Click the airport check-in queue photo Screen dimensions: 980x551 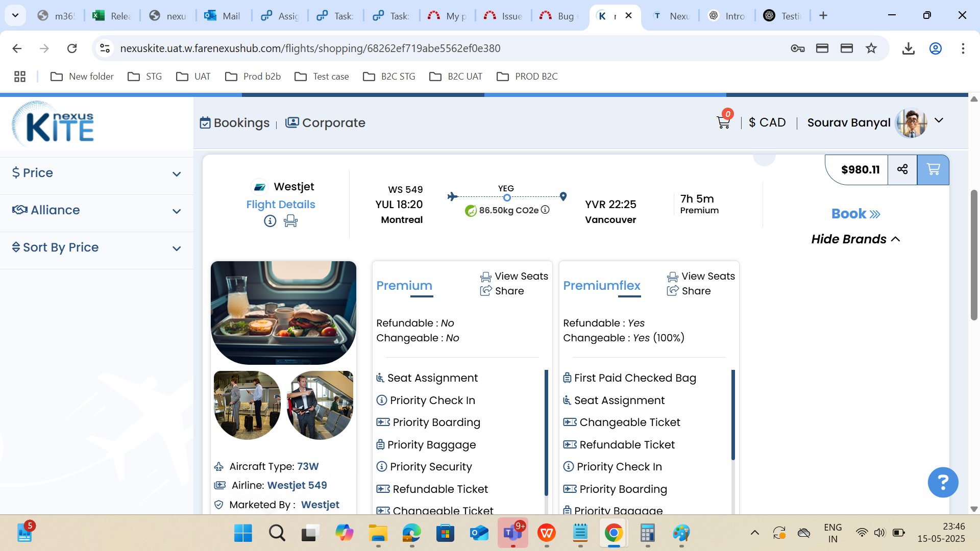point(247,405)
